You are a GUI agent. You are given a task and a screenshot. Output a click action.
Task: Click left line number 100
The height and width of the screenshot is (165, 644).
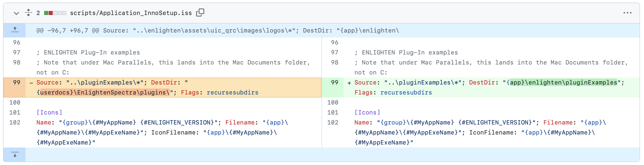(x=14, y=102)
